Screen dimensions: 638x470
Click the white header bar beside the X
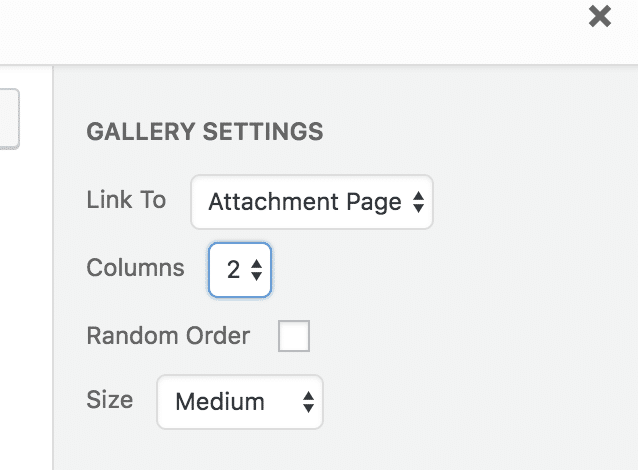click(300, 30)
